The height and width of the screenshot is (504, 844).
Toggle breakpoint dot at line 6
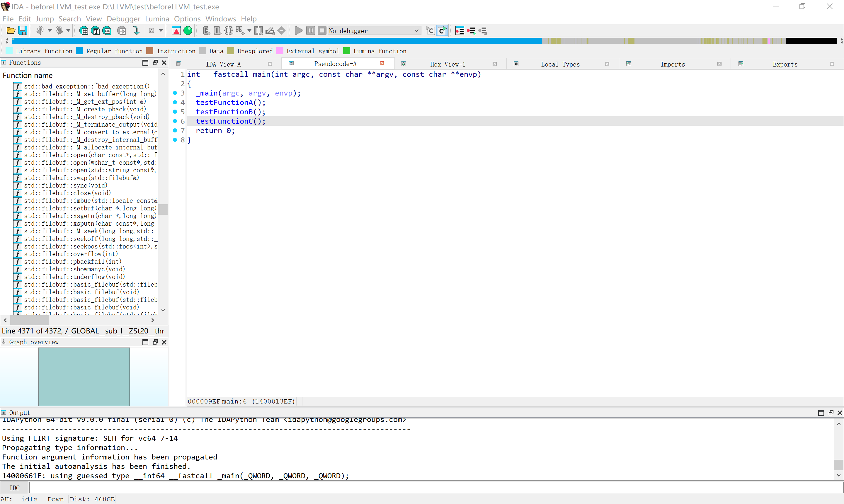pos(175,121)
